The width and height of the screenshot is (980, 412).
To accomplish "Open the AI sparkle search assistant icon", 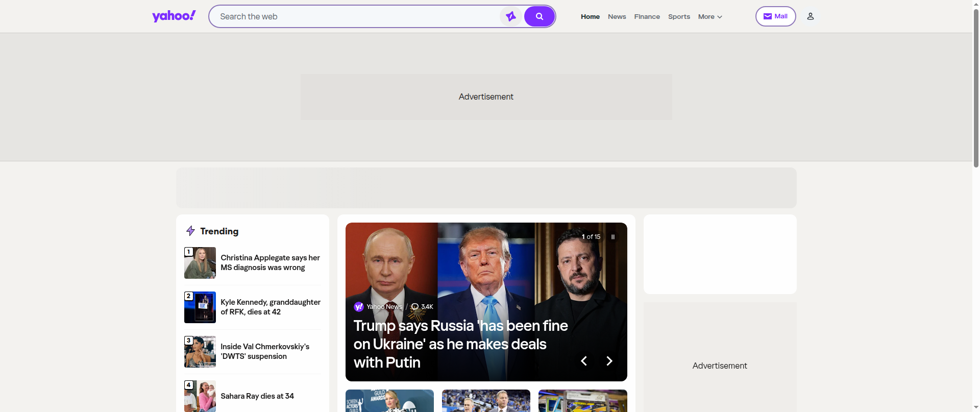I will (x=510, y=16).
